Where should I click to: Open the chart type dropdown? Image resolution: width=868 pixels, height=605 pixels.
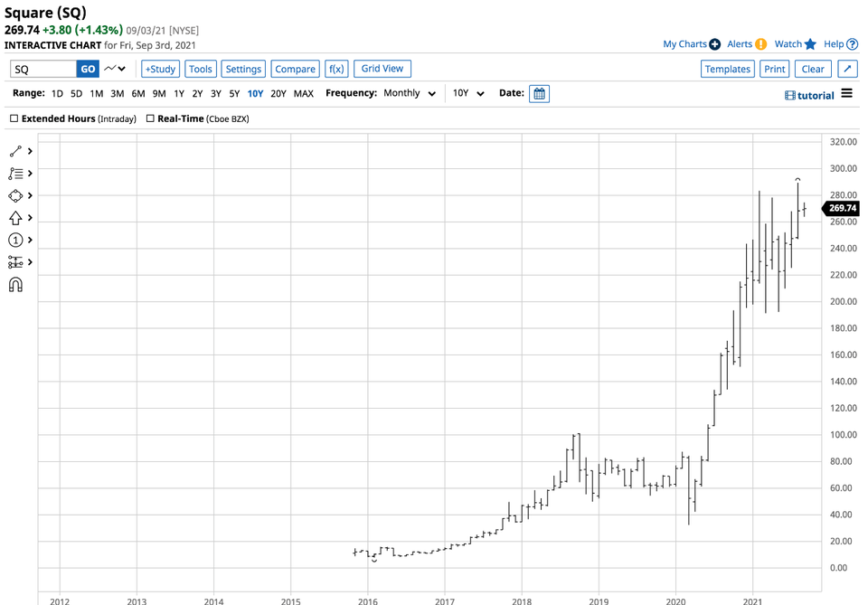click(115, 69)
